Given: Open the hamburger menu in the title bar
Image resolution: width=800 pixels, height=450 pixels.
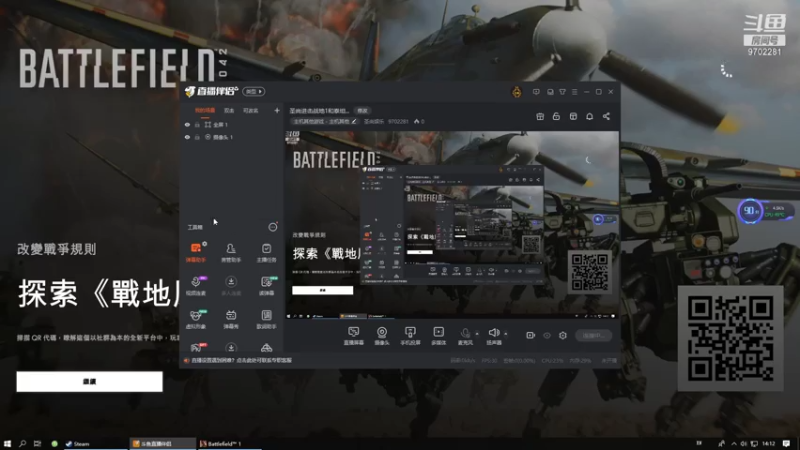Looking at the screenshot, I should 574,92.
